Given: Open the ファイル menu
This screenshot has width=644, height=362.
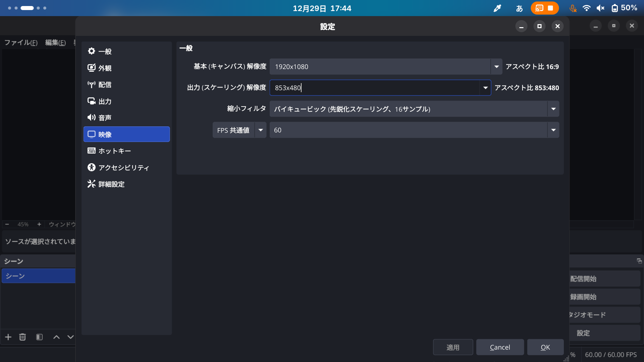Looking at the screenshot, I should [21, 42].
